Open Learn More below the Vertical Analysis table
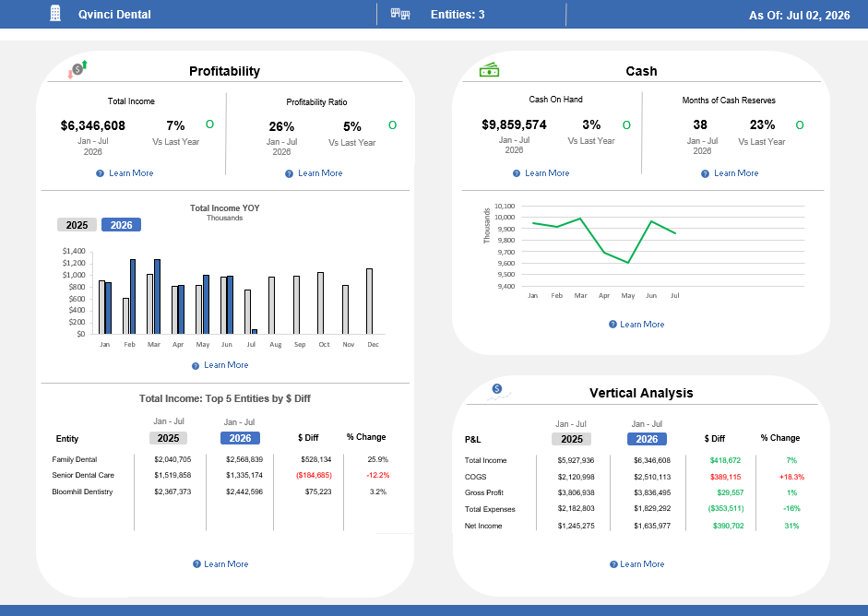This screenshot has width=868, height=616. point(642,564)
